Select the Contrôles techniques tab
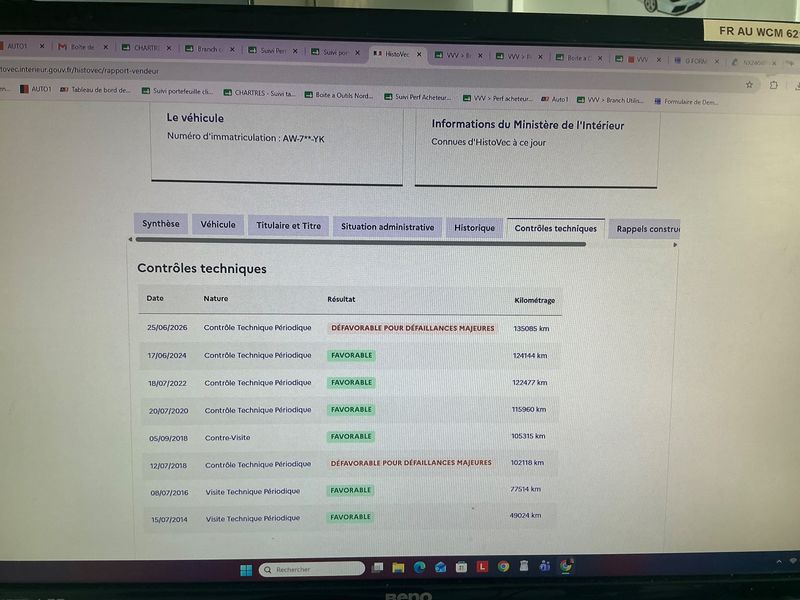 point(556,229)
